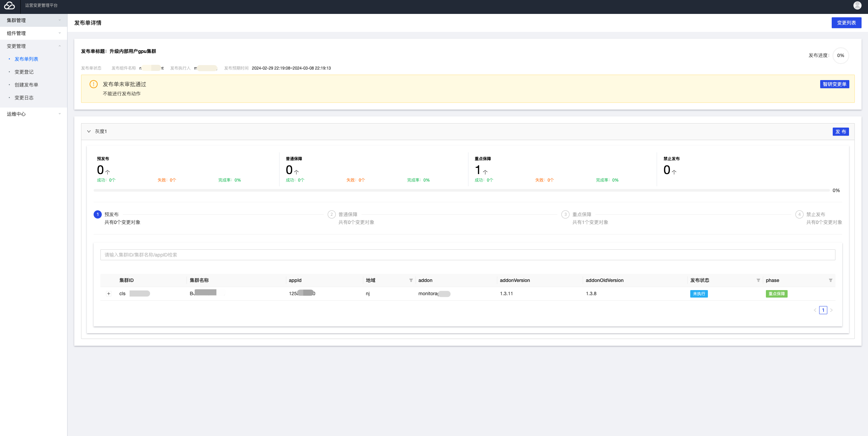Expand the cls cluster row
Screen dimensions: 868x436
click(x=109, y=293)
